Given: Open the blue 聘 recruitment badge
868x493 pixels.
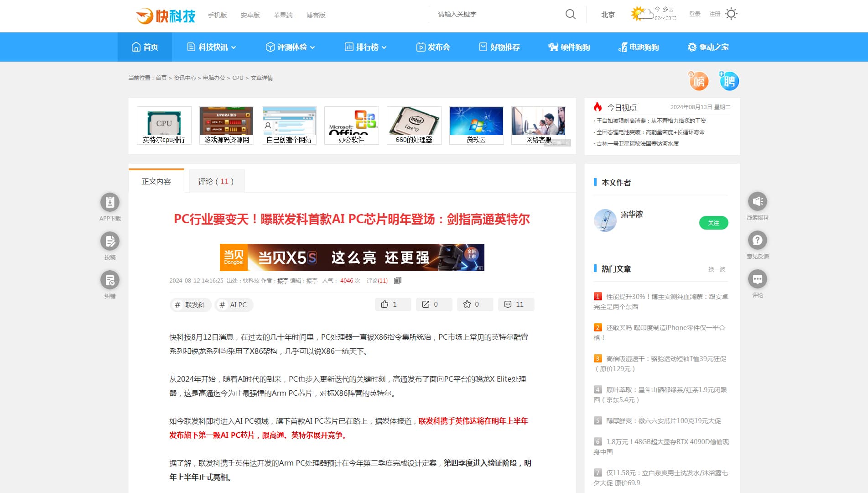Looking at the screenshot, I should click(729, 81).
